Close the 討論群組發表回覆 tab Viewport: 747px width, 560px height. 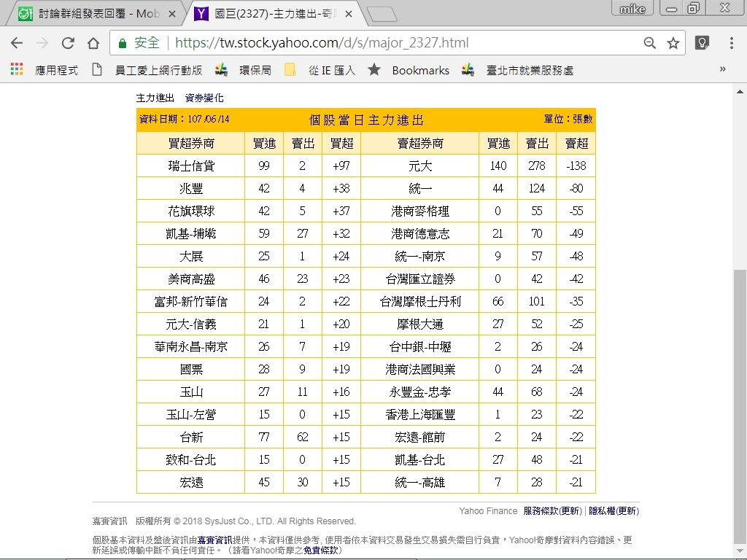(172, 15)
